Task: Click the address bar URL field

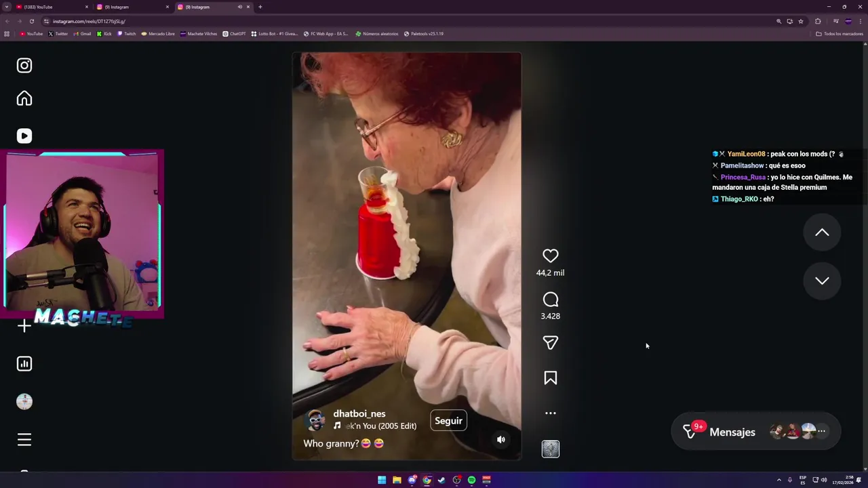Action: tap(407, 21)
